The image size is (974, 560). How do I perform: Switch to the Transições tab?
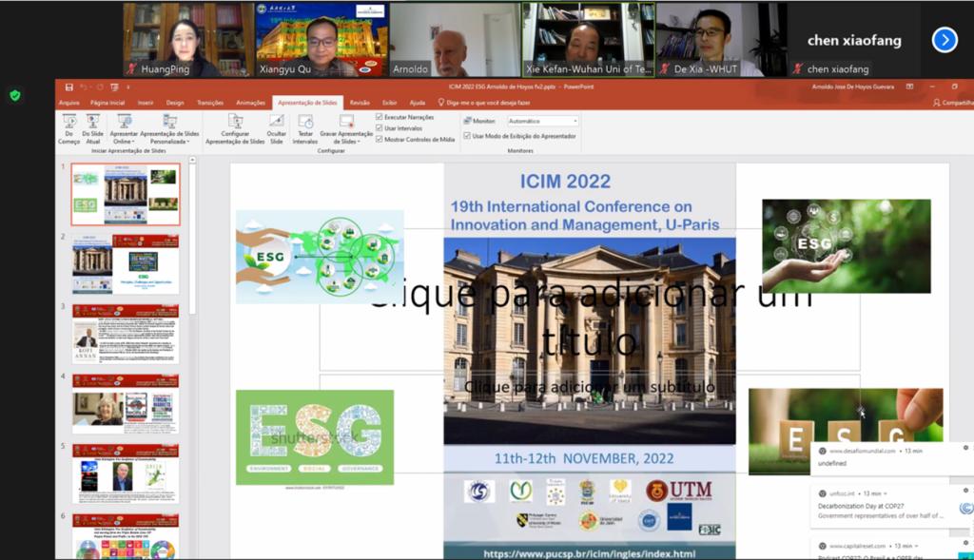click(209, 103)
